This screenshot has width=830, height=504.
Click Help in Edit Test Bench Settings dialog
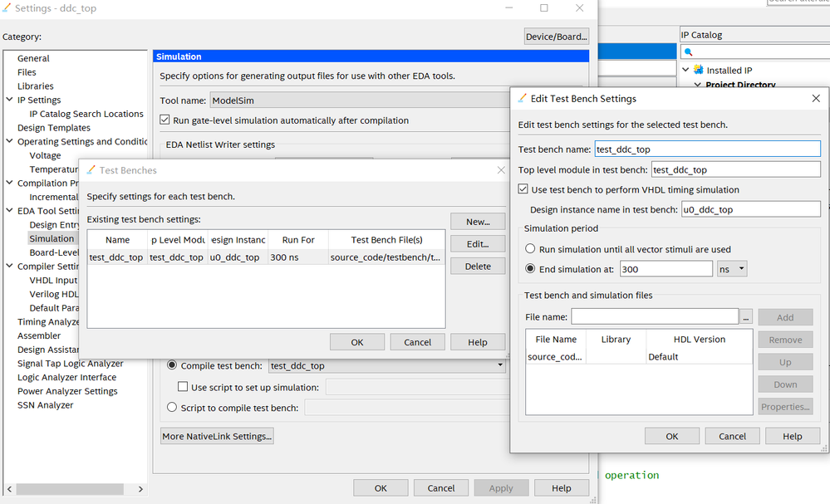tap(793, 436)
